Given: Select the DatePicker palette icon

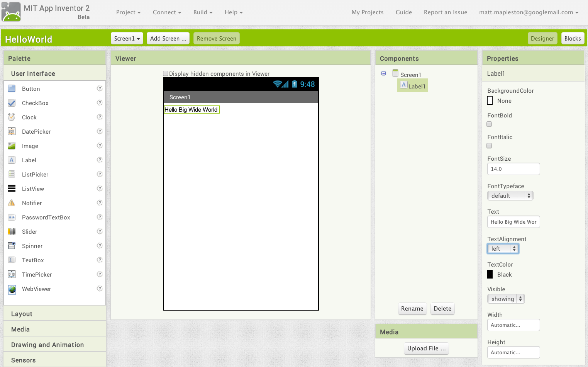Looking at the screenshot, I should click(x=12, y=131).
